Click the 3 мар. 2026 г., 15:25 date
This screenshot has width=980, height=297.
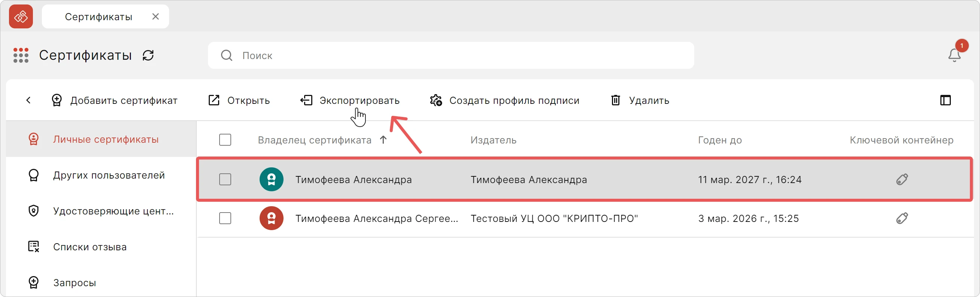tap(748, 219)
